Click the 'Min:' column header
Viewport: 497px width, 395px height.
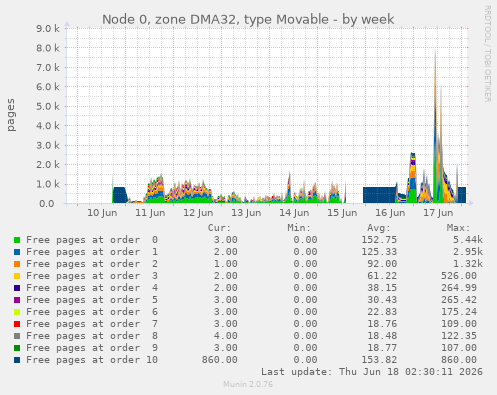(x=299, y=228)
